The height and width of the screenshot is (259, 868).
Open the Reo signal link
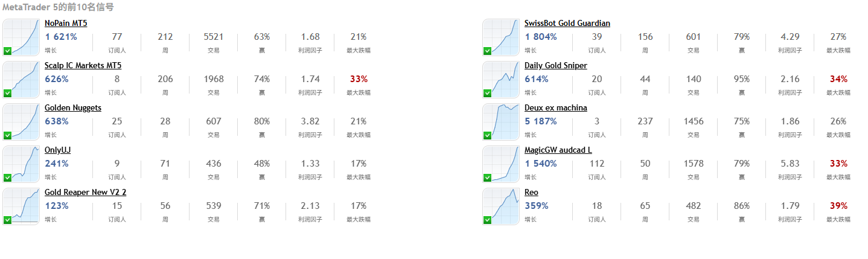(x=531, y=193)
